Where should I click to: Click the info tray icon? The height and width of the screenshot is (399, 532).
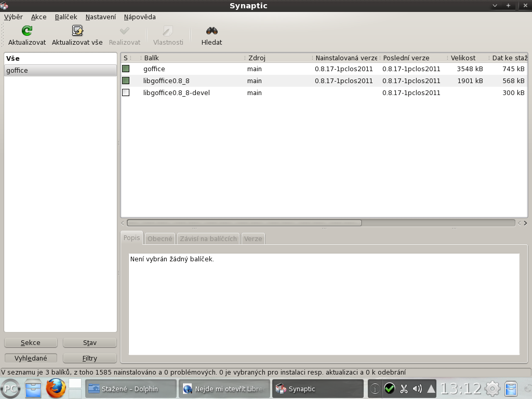(x=375, y=389)
